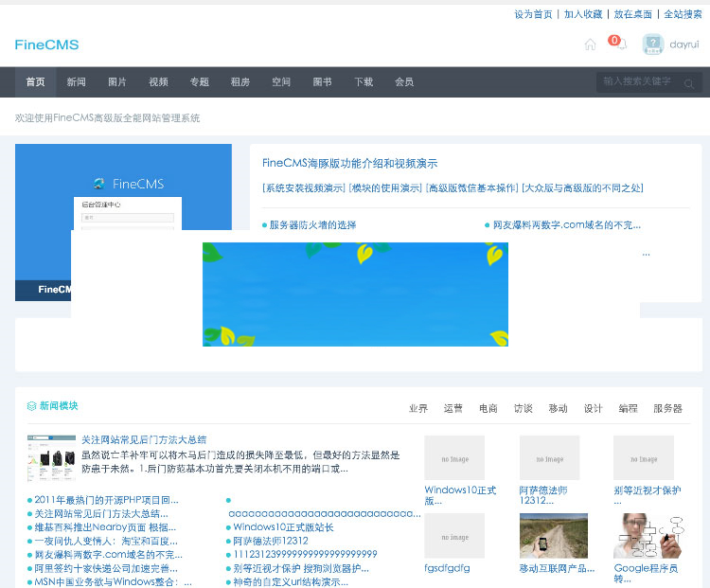
Task: Click the home icon in the header
Action: (591, 45)
